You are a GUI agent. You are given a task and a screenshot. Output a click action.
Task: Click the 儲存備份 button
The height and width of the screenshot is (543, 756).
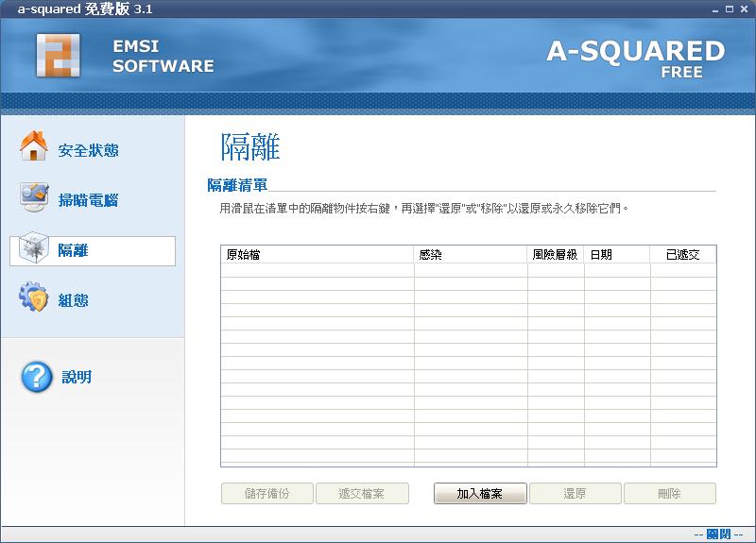pyautogui.click(x=267, y=493)
